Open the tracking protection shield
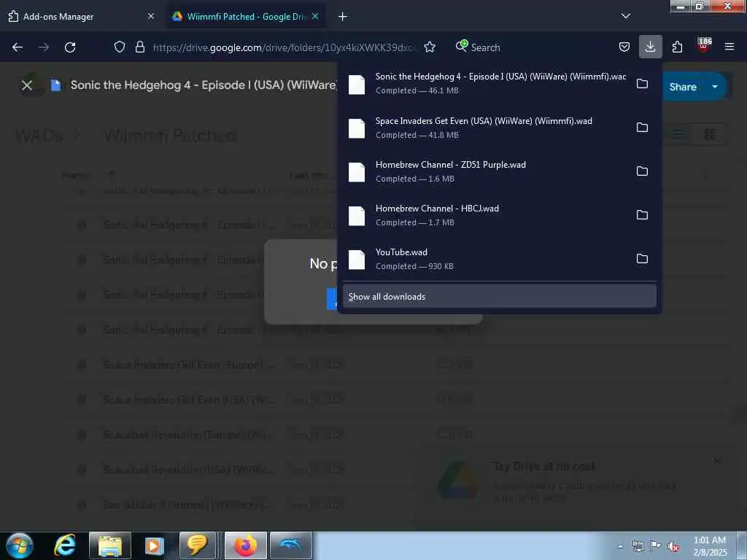 120,47
